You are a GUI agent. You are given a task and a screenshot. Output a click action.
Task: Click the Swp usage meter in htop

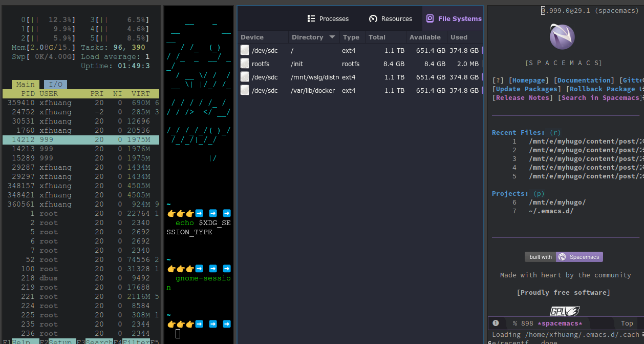coord(45,57)
